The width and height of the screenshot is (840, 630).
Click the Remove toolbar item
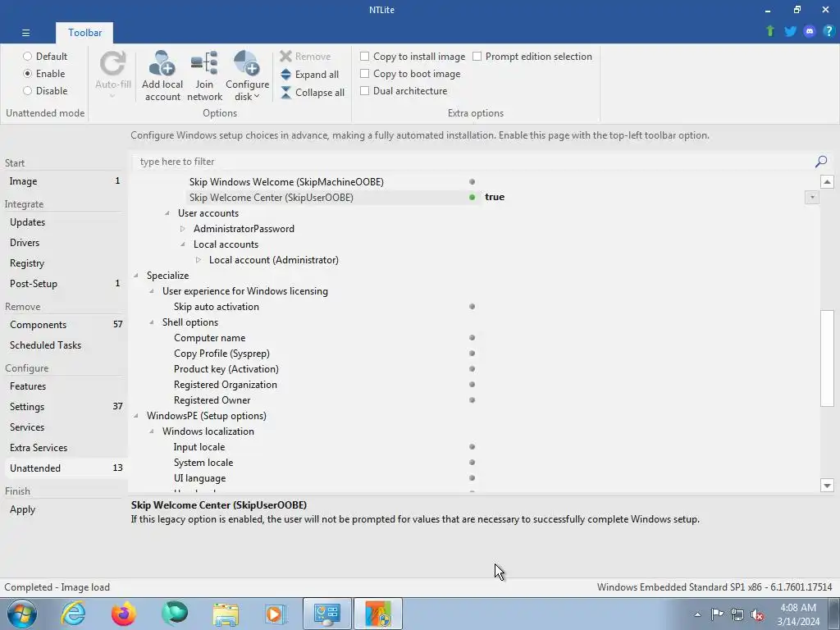[x=305, y=57]
